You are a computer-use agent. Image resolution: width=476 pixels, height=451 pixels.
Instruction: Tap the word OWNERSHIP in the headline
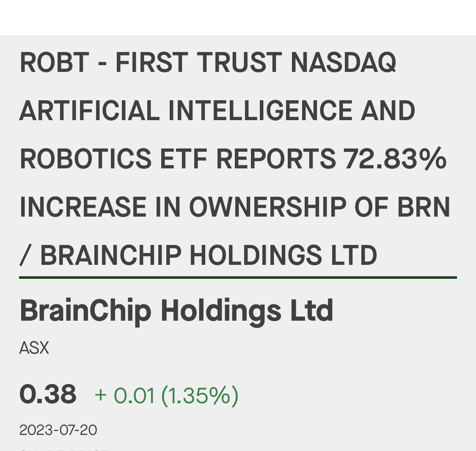click(267, 207)
